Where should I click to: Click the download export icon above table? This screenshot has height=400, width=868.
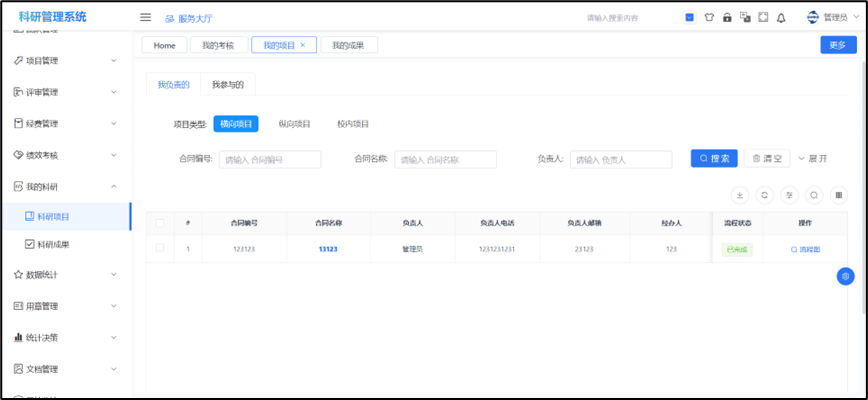pos(740,195)
